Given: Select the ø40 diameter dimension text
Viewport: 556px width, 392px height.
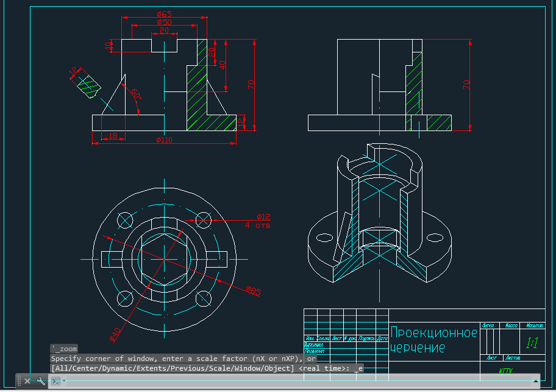Looking at the screenshot, I should (x=115, y=335).
